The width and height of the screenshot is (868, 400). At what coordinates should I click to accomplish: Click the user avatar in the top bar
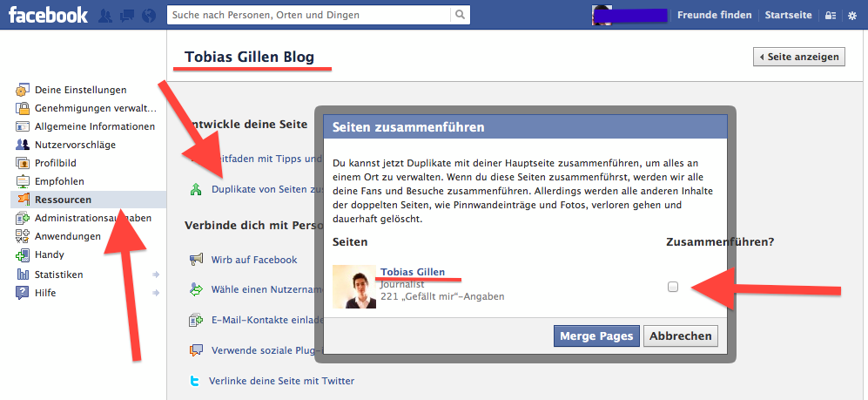coord(602,16)
